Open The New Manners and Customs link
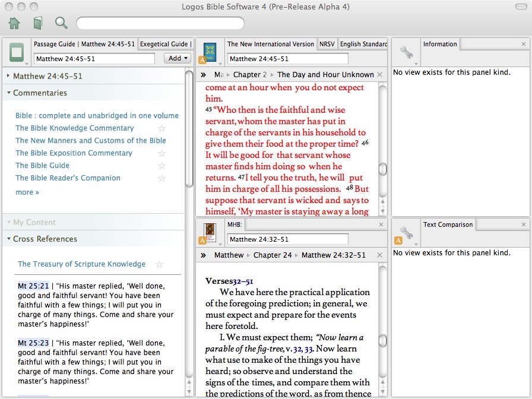Screen dimensions: 532x399 tap(91, 141)
